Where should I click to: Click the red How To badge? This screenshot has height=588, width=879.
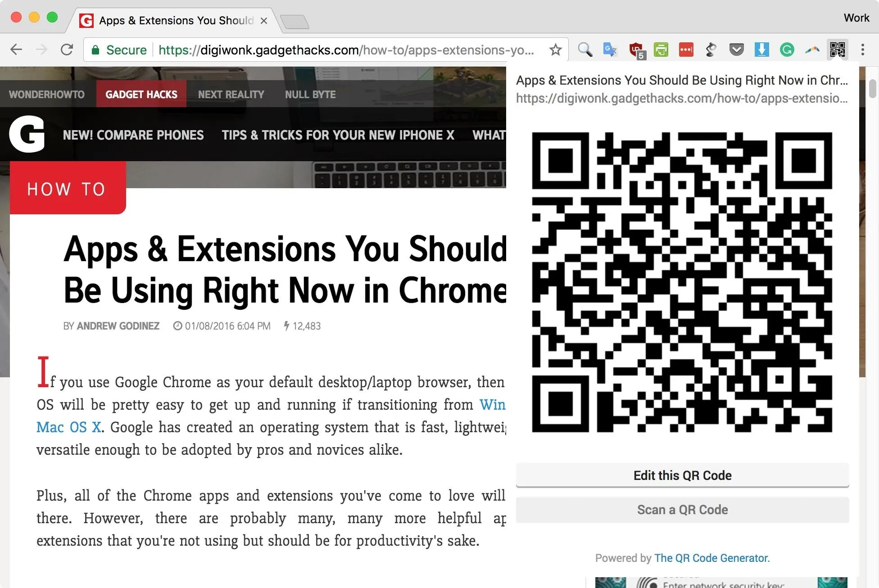point(68,188)
